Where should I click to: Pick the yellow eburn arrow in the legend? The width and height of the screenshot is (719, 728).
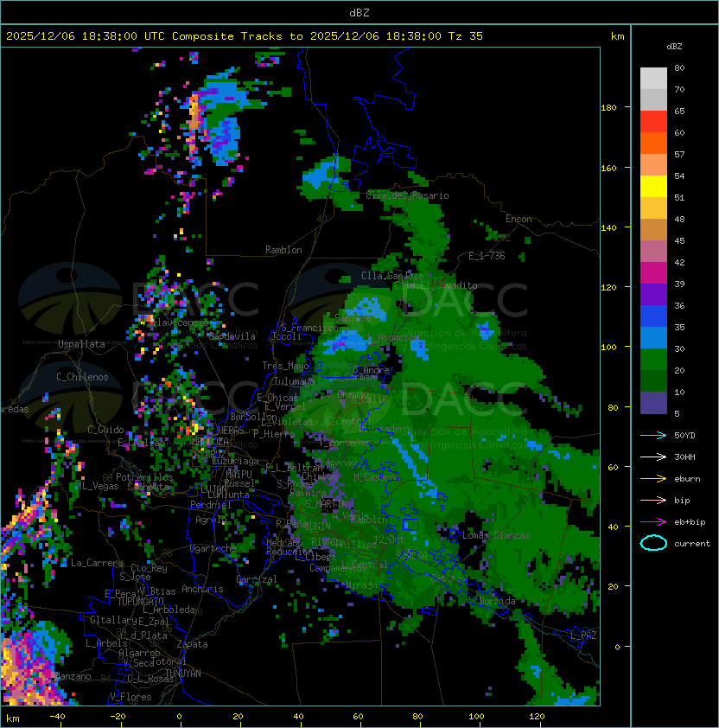coord(653,479)
